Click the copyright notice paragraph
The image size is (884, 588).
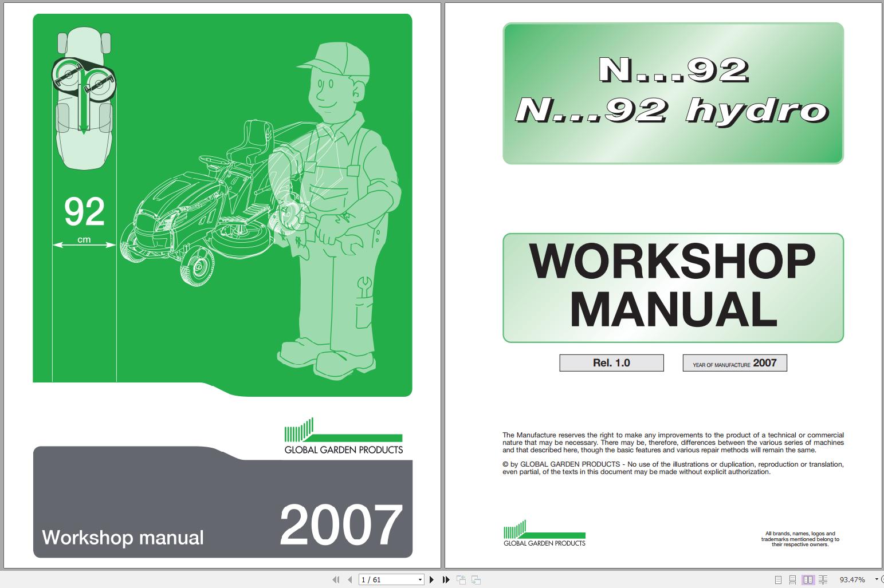[673, 468]
